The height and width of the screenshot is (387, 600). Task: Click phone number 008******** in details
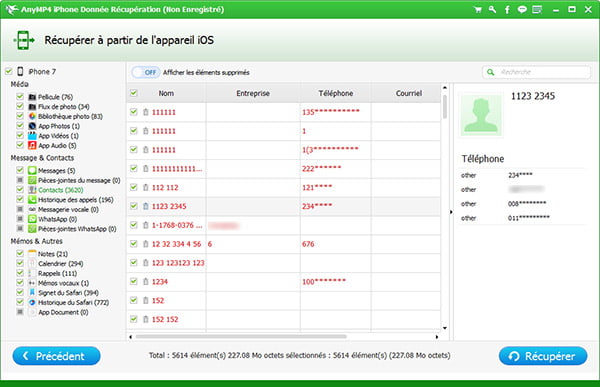(x=527, y=204)
